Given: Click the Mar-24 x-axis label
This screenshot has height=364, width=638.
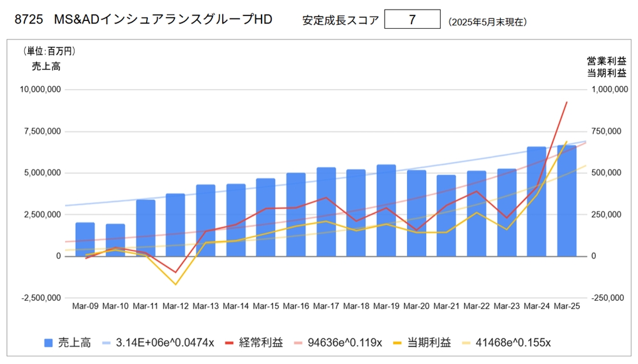Looking at the screenshot, I should (x=537, y=306).
